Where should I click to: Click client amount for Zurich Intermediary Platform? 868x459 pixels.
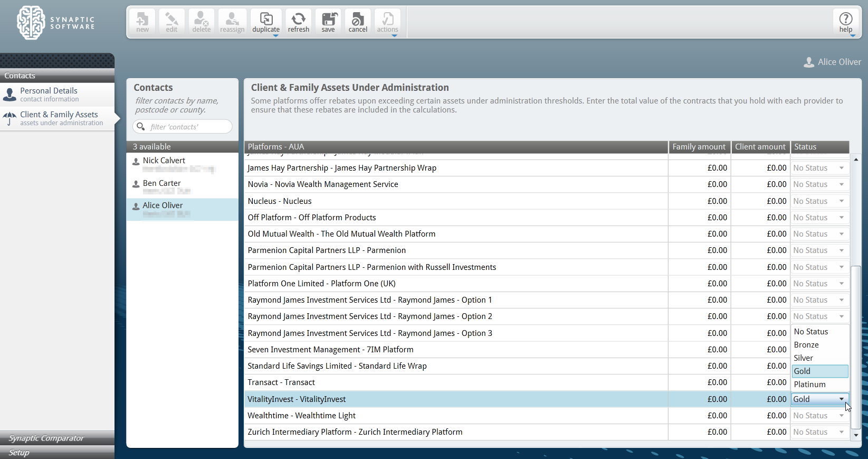[760, 432]
